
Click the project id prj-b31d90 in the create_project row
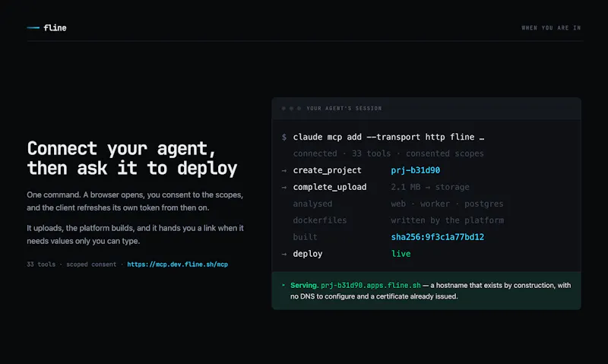coord(415,170)
